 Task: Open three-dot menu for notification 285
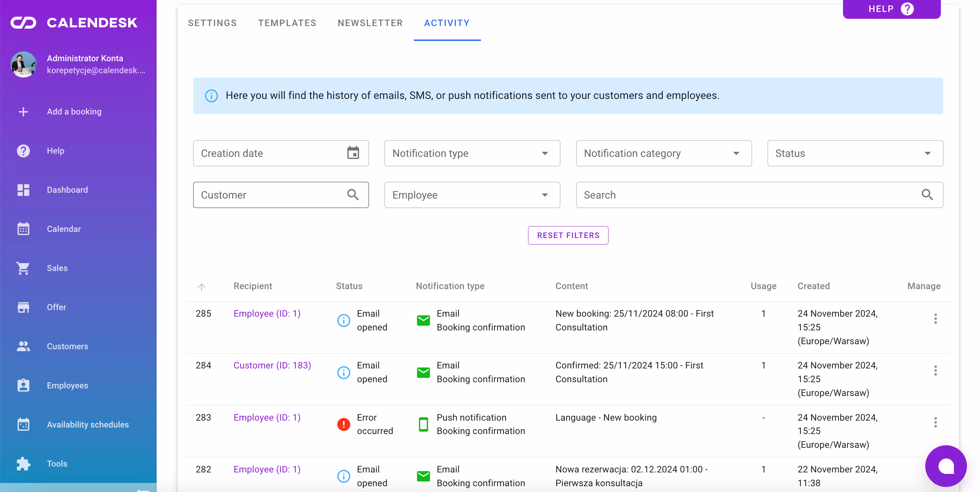935,318
